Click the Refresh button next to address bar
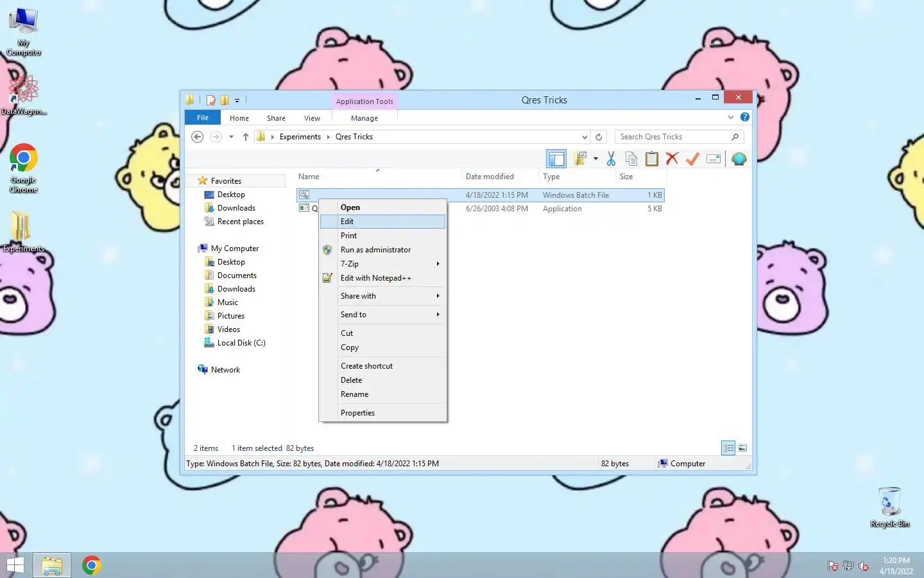 [599, 137]
